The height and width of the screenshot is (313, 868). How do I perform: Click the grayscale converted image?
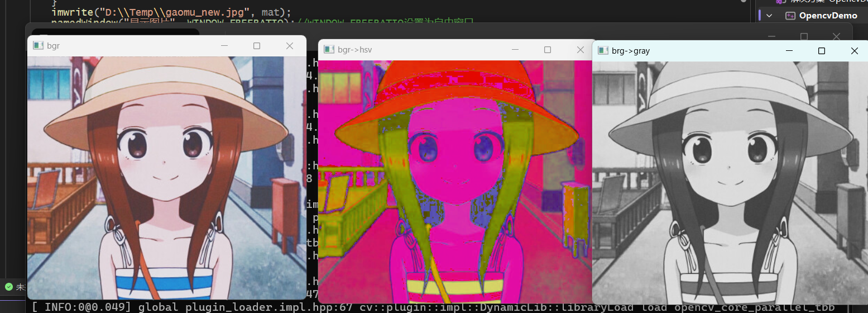click(x=730, y=183)
